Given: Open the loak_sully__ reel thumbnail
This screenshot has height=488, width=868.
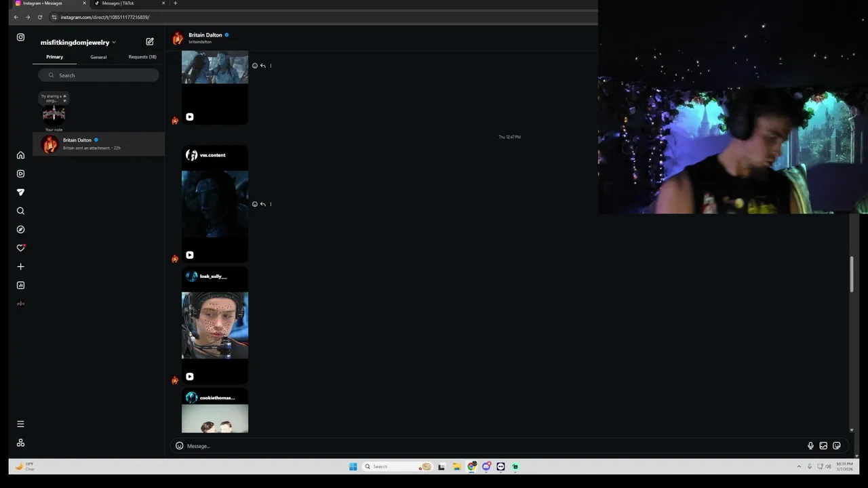Looking at the screenshot, I should [215, 325].
